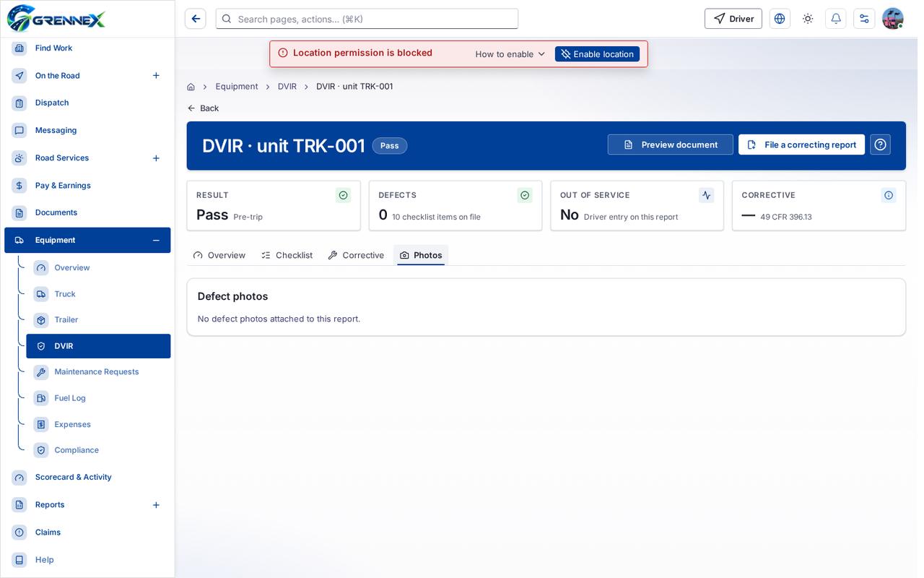Open Pay & Earnings in sidebar
Viewport: 924px width, 578px height.
[x=87, y=186]
